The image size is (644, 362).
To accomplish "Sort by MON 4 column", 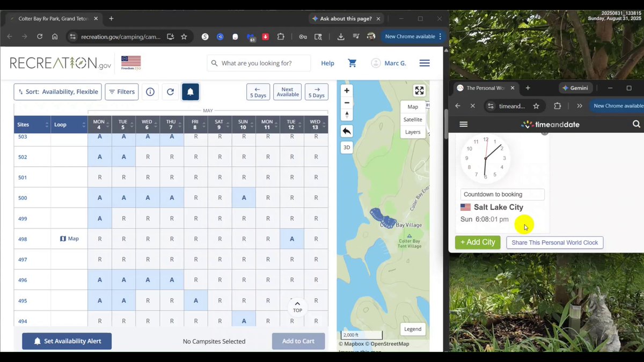I will point(99,124).
